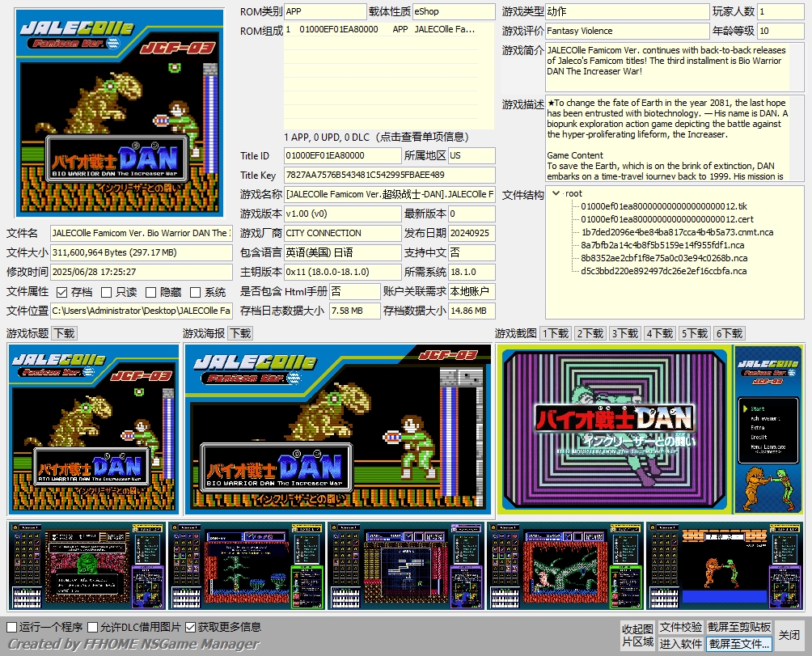Click the 游戏类型 field 动作

(x=627, y=11)
